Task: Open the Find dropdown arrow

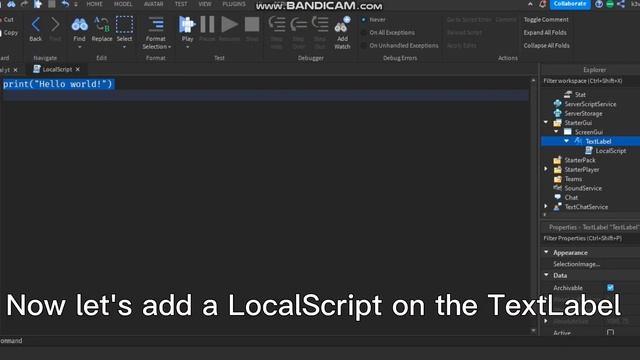Action: [80, 47]
